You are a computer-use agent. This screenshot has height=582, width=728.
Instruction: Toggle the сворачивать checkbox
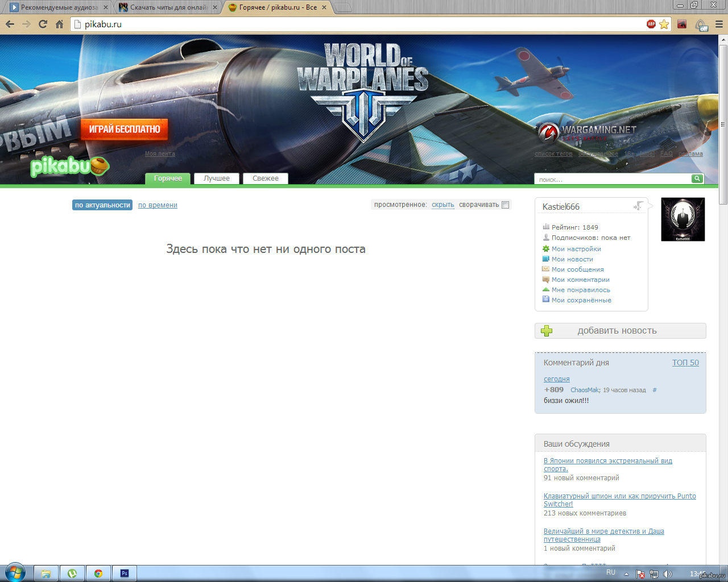point(505,205)
